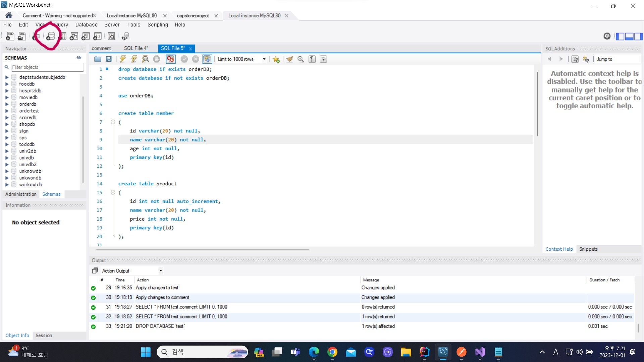Execute the SQL script with lightning icon
Viewport: 644px width, 362px height.
coord(123,59)
